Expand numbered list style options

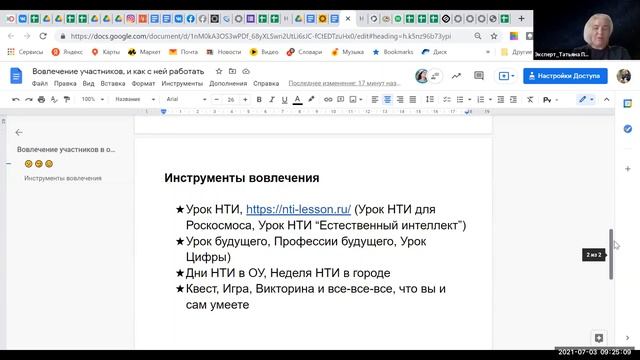pyautogui.click(x=490, y=100)
